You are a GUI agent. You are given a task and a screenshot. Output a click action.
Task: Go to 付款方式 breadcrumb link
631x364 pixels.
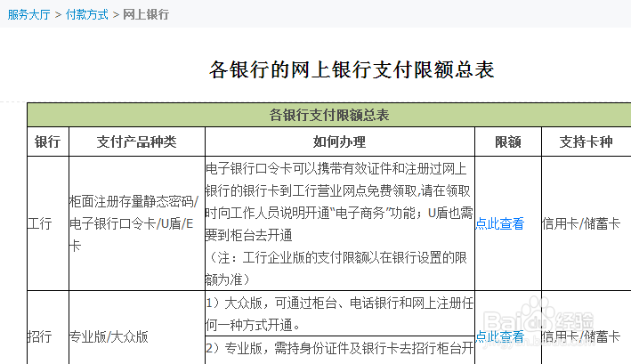pos(87,14)
